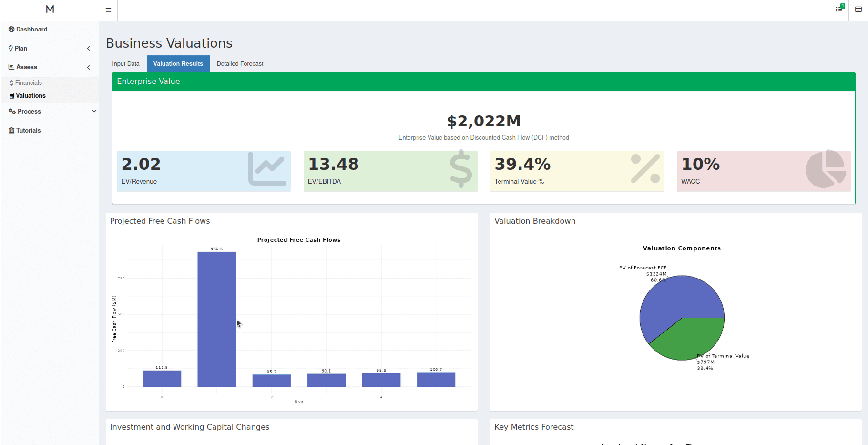Open the Financials sidebar link
This screenshot has height=445, width=868.
tap(28, 83)
